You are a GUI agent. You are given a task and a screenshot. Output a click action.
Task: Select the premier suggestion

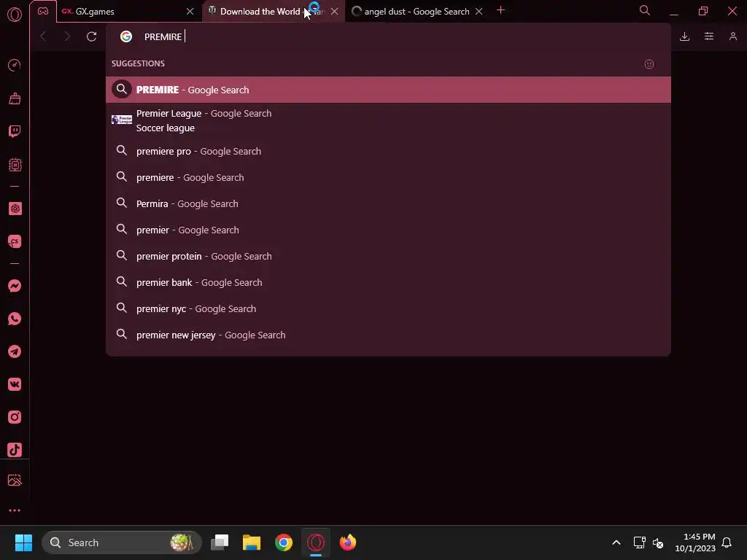coord(388,230)
